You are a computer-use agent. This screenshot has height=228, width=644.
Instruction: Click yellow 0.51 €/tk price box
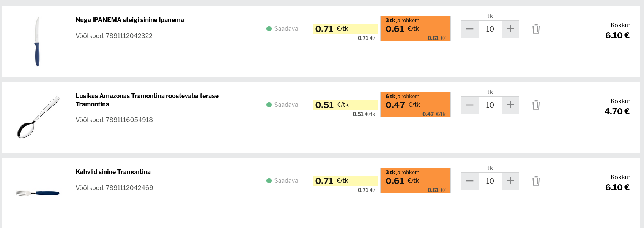pos(345,104)
